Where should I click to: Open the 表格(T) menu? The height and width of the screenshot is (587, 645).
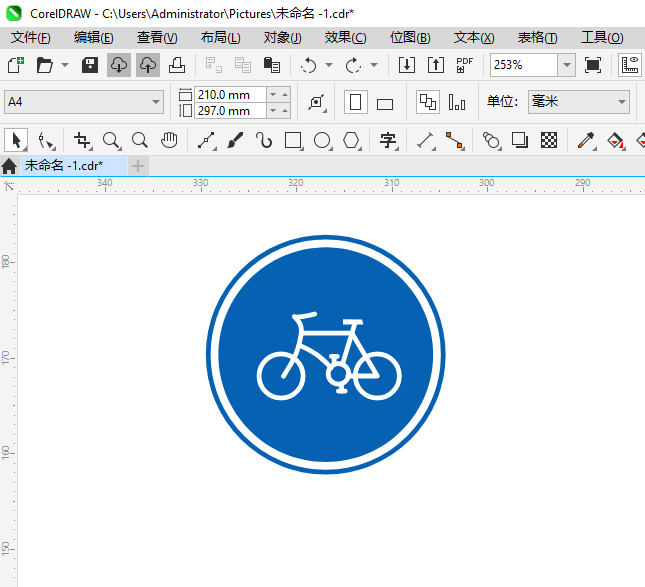pos(537,38)
